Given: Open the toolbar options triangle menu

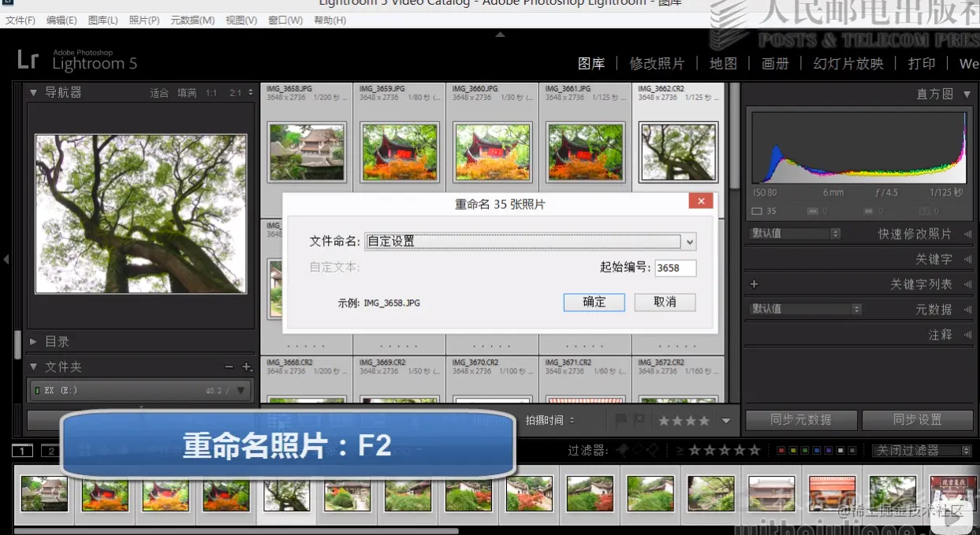Looking at the screenshot, I should 726,421.
